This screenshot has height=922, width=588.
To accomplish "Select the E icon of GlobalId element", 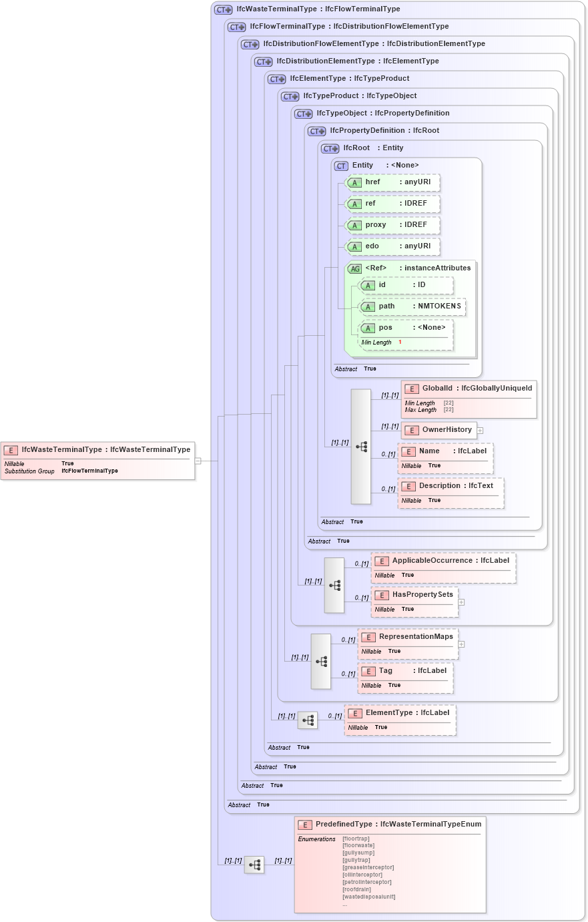I will point(411,389).
